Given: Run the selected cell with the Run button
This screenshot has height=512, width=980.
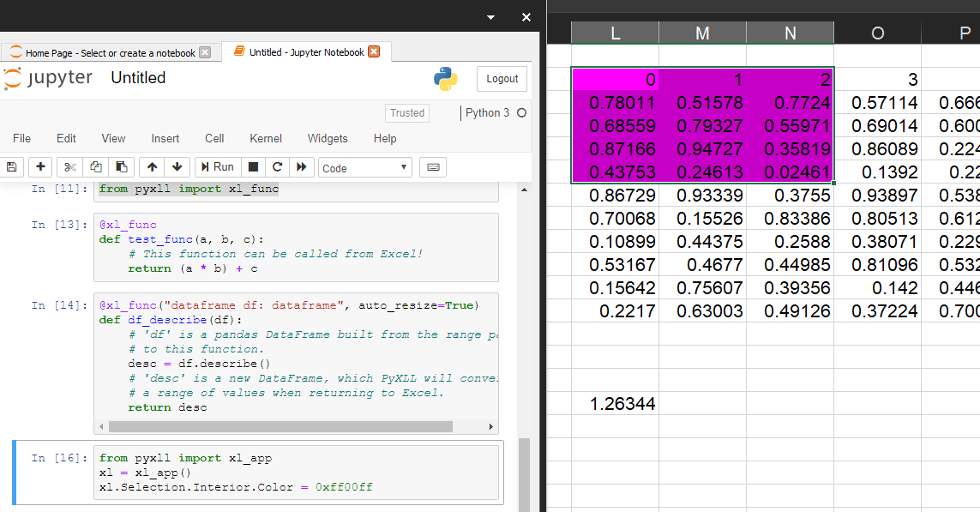Looking at the screenshot, I should tap(217, 166).
